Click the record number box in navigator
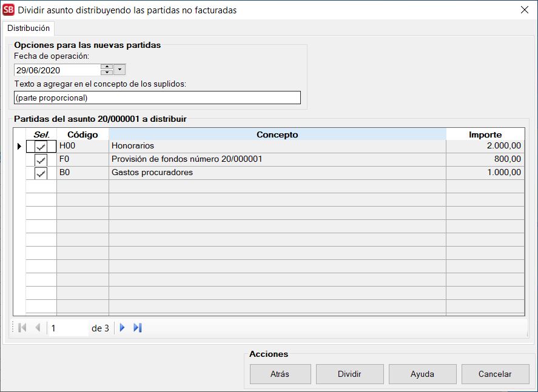 pyautogui.click(x=68, y=328)
